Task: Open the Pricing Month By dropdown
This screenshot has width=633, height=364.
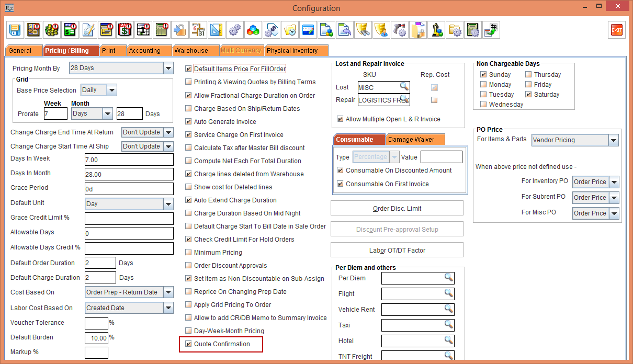Action: (168, 69)
